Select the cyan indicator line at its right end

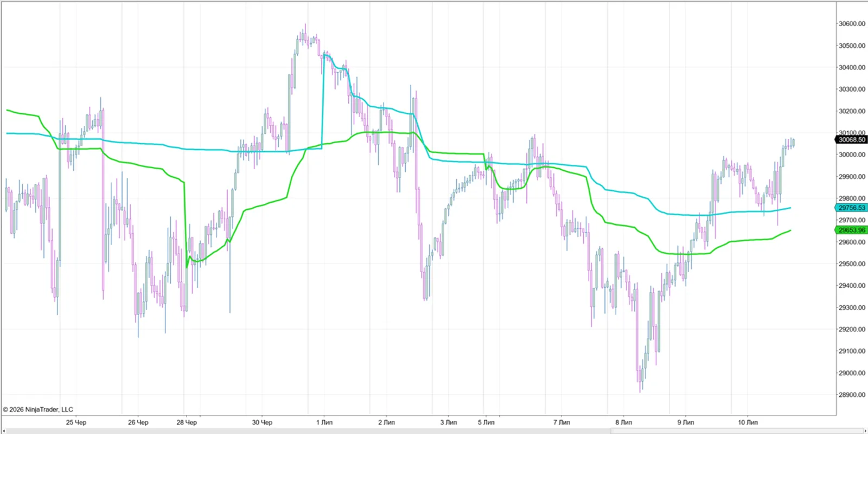[x=788, y=208]
